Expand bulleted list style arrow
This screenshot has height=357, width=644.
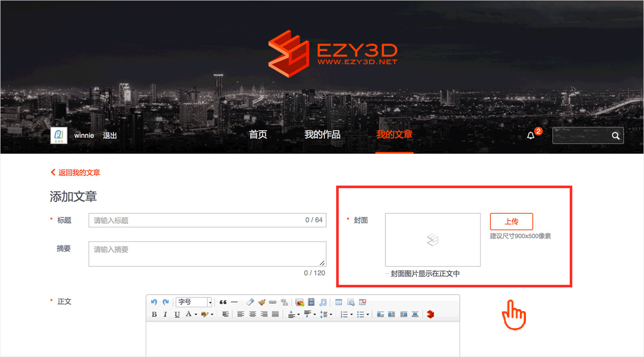(x=368, y=314)
